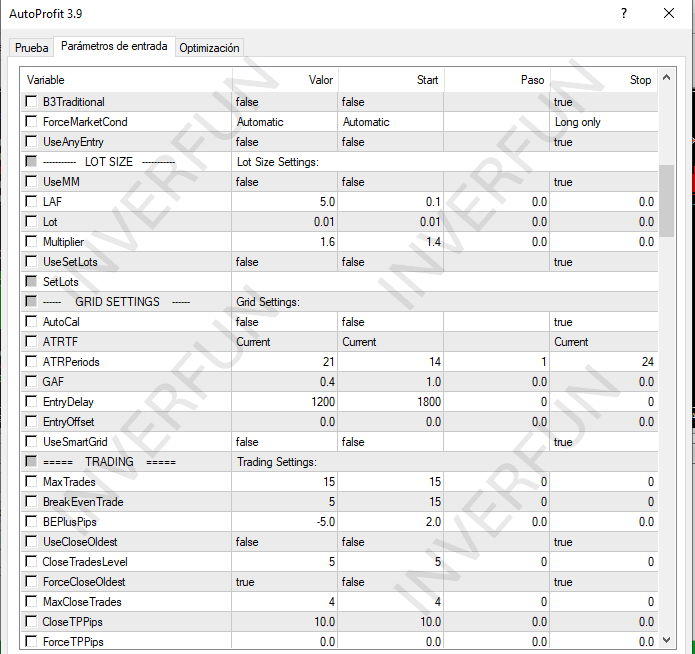
Task: Switch to the Prueba tab
Action: pos(31,48)
